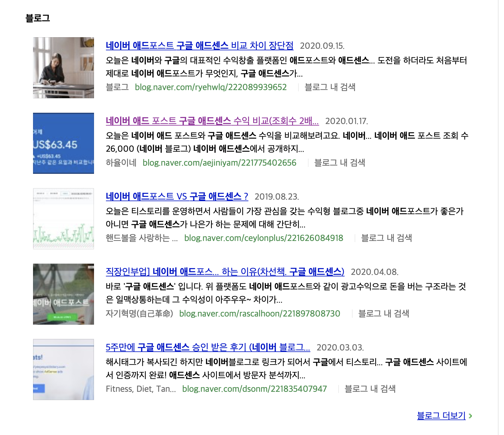Open the 네이버 애드포스트 구글 애드센스 비교 차이 장단점 post

tap(200, 46)
